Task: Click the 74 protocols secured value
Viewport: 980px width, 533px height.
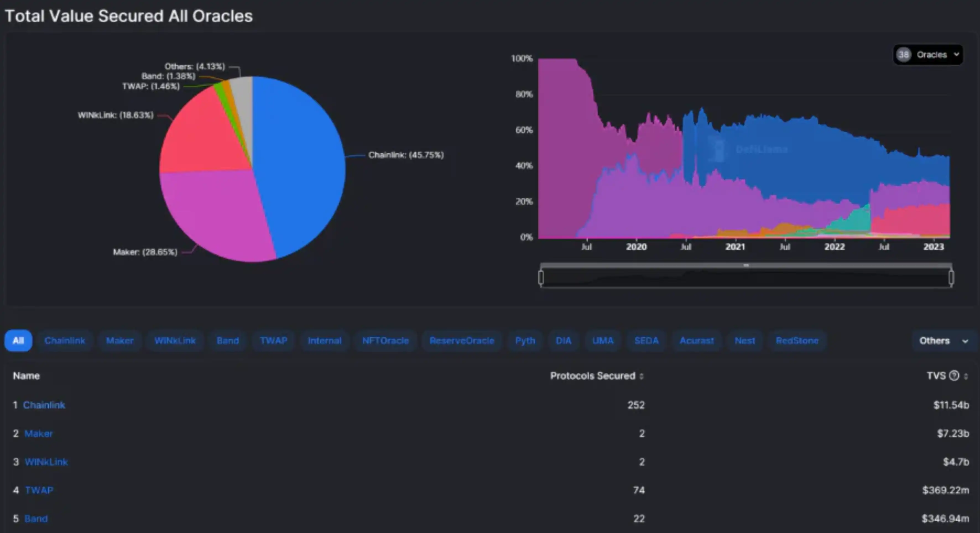Action: [x=639, y=490]
